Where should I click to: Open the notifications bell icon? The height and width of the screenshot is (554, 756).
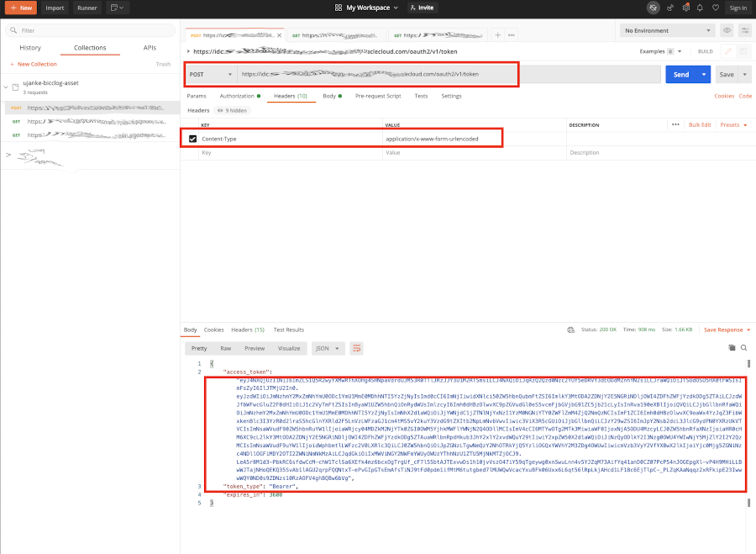(x=700, y=8)
